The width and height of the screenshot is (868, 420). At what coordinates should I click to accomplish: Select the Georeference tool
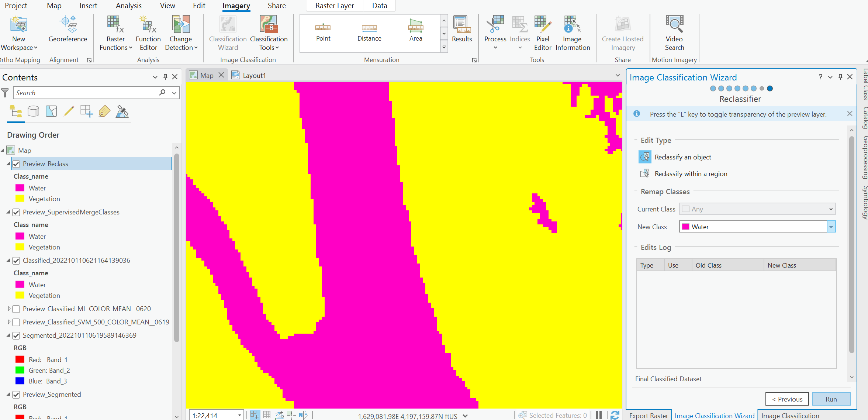[68, 31]
